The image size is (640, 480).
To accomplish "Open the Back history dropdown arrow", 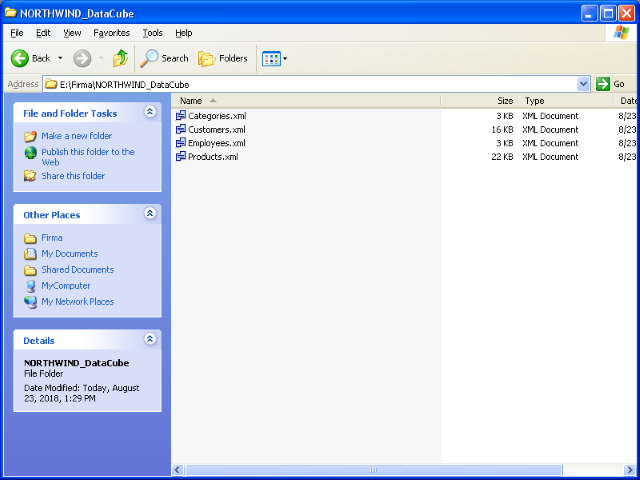I will coord(60,58).
